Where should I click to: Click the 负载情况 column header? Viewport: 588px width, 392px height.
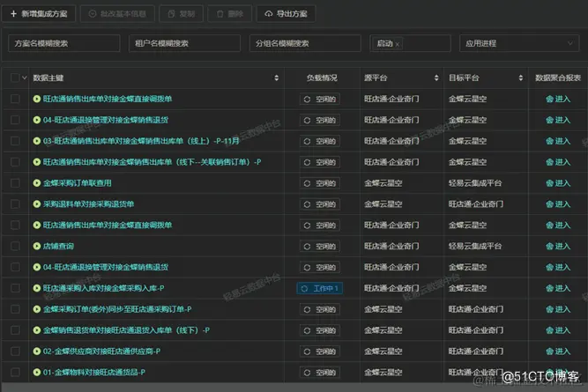point(322,78)
